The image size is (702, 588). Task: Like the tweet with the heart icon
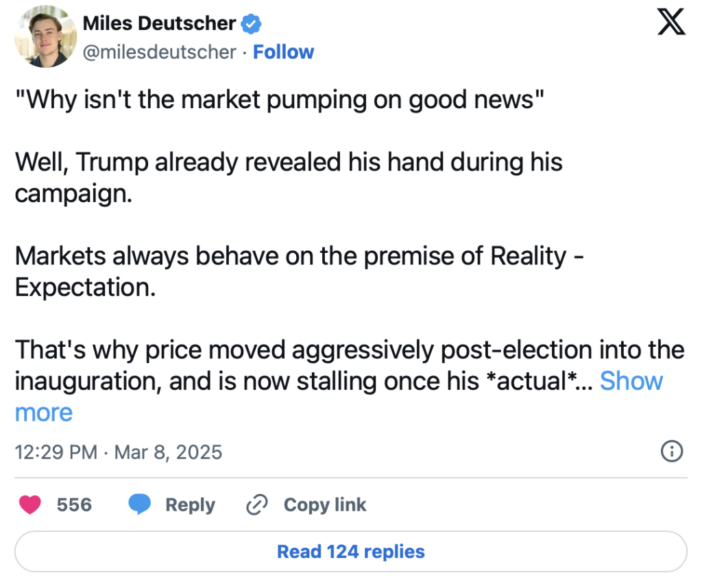tap(29, 505)
